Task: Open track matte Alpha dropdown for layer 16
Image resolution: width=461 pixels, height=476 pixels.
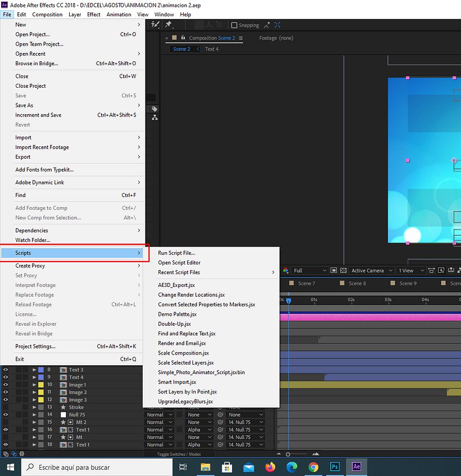Action: (198, 429)
